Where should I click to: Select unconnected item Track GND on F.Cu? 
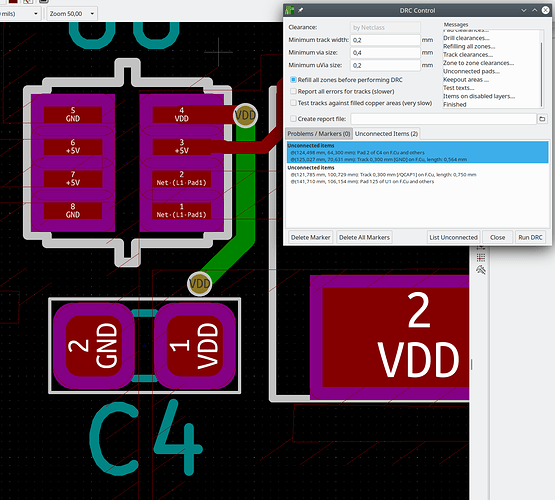click(378, 160)
